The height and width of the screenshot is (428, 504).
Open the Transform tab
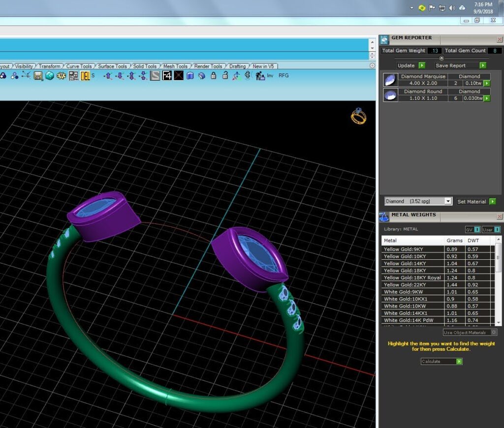50,66
